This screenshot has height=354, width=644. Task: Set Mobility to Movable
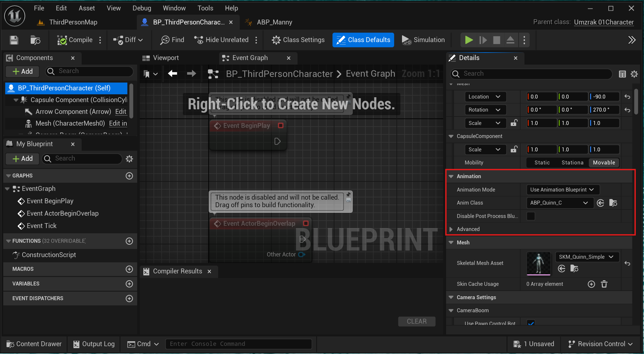[604, 162]
